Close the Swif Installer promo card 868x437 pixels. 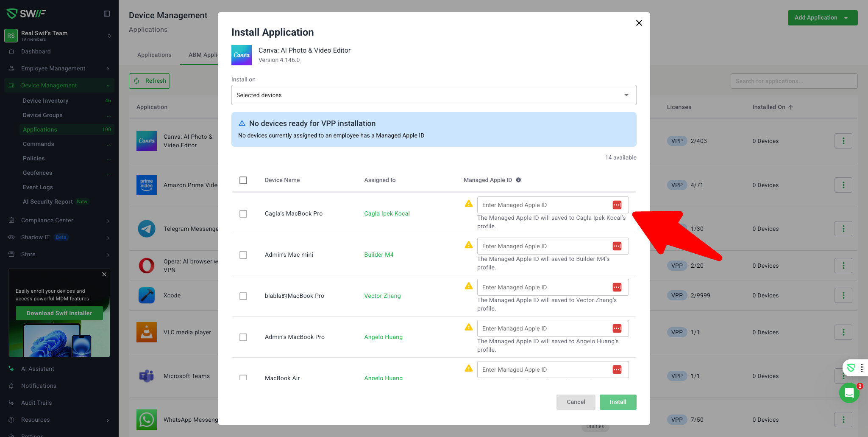104,275
